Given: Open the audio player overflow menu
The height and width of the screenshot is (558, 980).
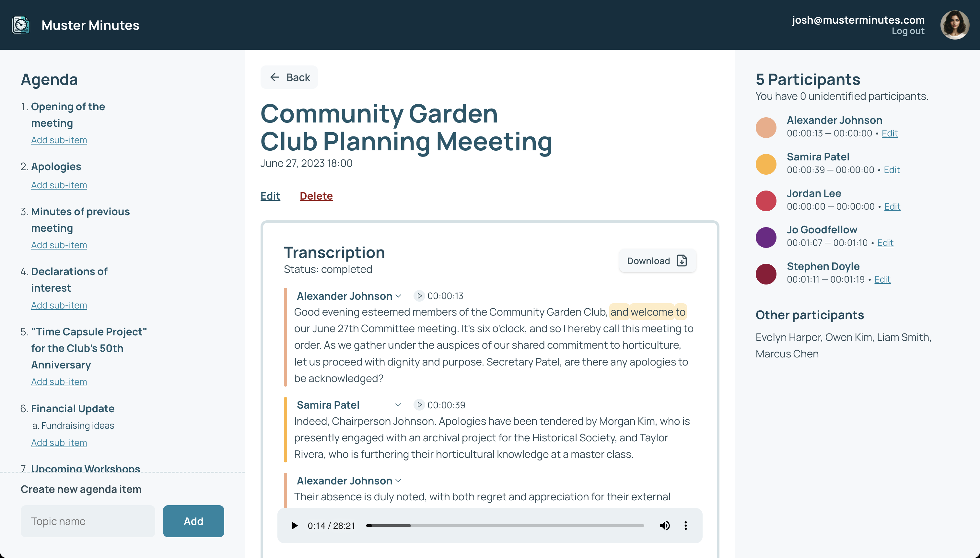Looking at the screenshot, I should point(685,525).
